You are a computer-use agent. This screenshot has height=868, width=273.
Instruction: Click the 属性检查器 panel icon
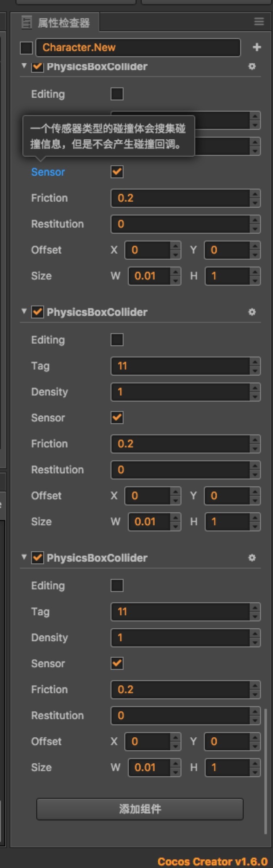pyautogui.click(x=27, y=23)
